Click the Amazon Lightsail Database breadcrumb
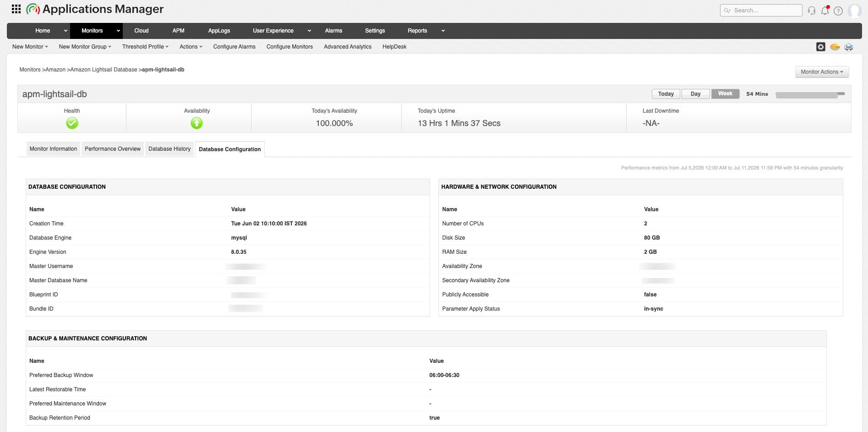Image resolution: width=868 pixels, height=432 pixels. coord(104,70)
